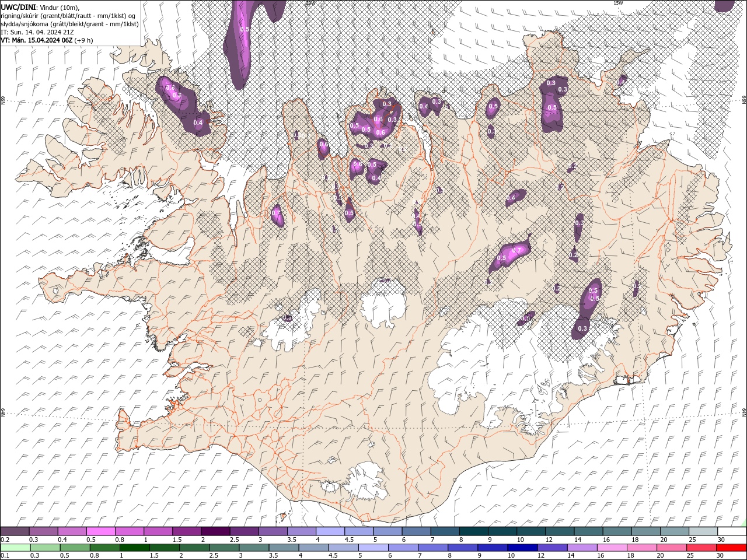Click the '15W' longitude label at the top

[x=618, y=3]
